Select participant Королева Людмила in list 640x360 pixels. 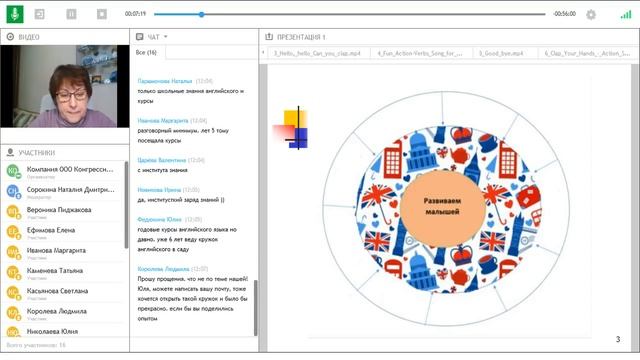[64, 313]
